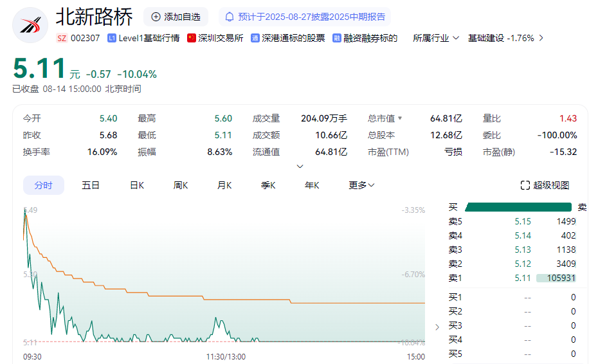Switch to the 日K chart tab
This screenshot has height=364, width=598.
tap(137, 185)
